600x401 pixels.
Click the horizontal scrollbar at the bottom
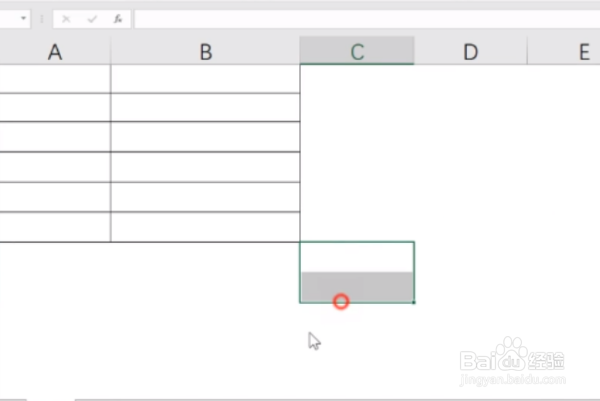(x=337, y=399)
